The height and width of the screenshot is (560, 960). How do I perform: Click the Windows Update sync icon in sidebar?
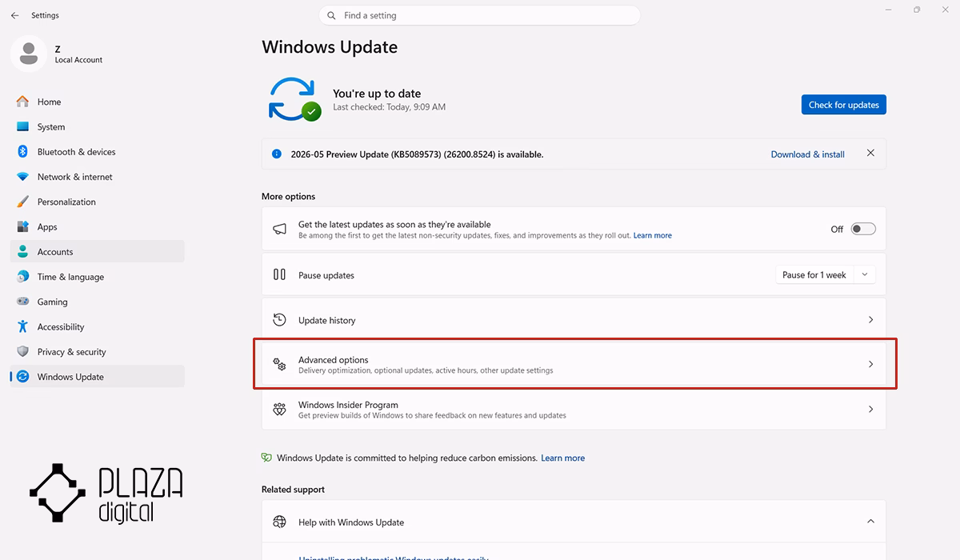click(x=22, y=377)
